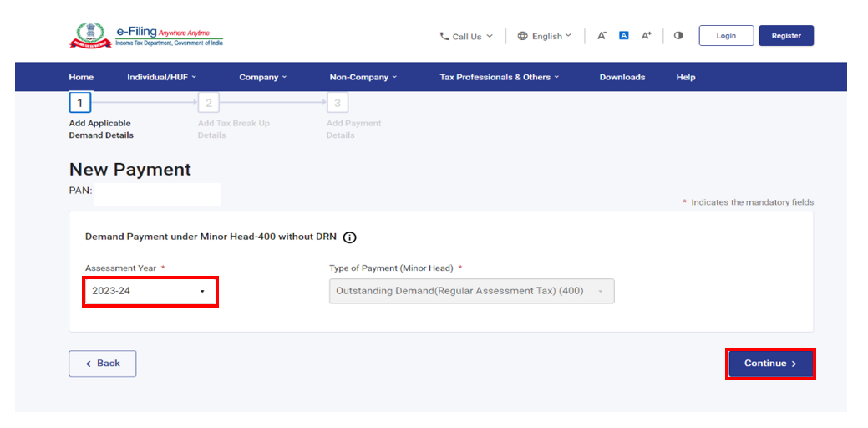
Task: Click the Type of Payment dropdown
Action: pos(471,291)
